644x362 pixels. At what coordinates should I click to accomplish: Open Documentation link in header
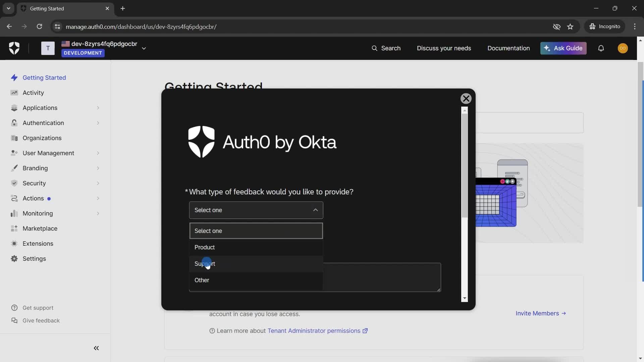point(508,48)
